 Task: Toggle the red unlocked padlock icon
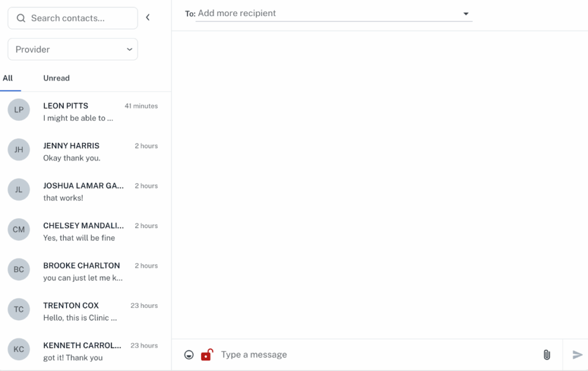[x=207, y=355]
